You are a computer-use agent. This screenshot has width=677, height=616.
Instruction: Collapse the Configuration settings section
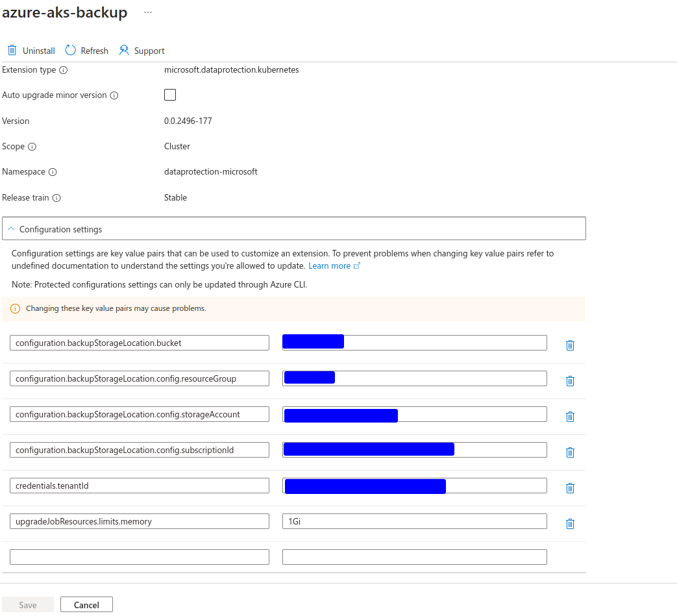293,228
